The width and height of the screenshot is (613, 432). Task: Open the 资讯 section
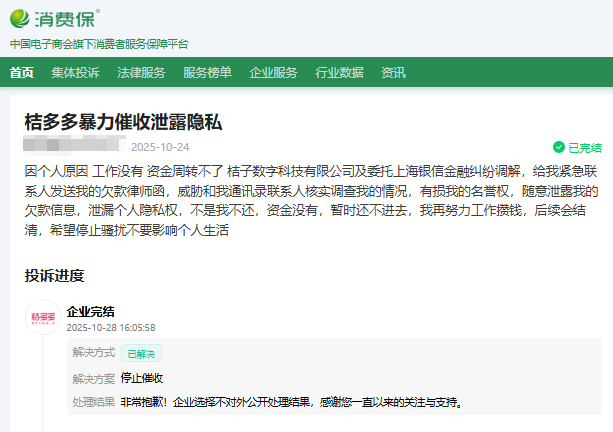pyautogui.click(x=393, y=72)
